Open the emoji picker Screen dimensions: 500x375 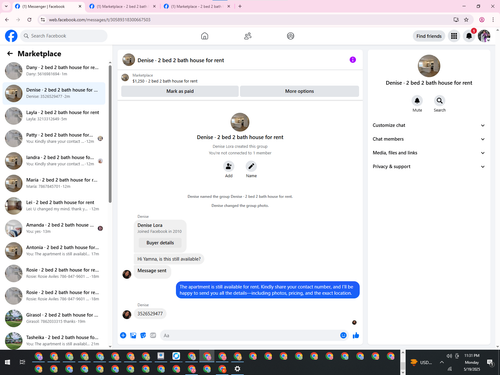click(x=343, y=335)
